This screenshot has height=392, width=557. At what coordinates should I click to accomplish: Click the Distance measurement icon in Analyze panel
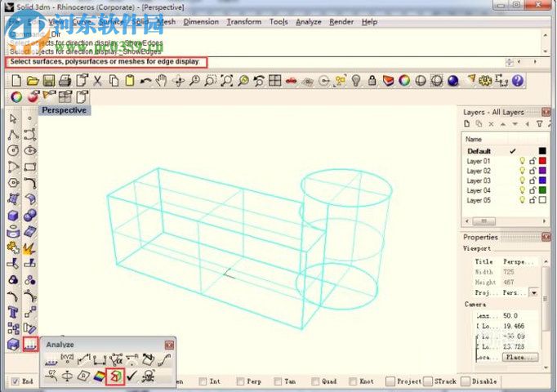100,360
